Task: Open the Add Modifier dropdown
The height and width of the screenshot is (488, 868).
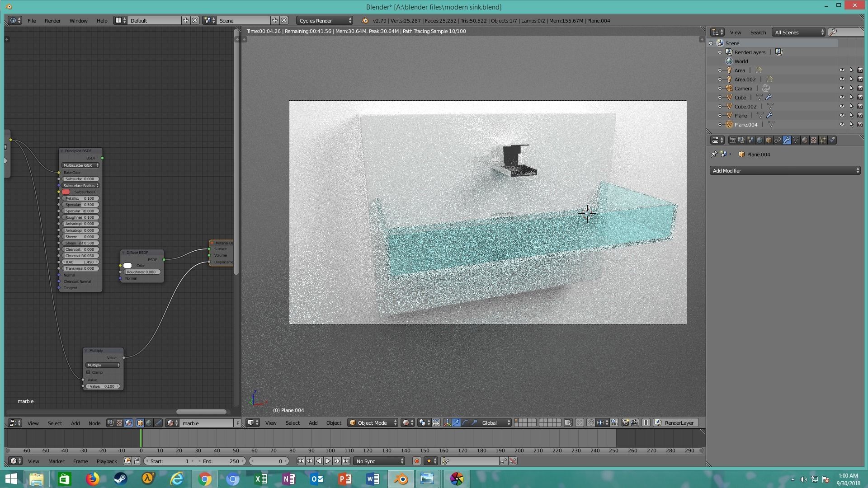Action: click(x=785, y=170)
